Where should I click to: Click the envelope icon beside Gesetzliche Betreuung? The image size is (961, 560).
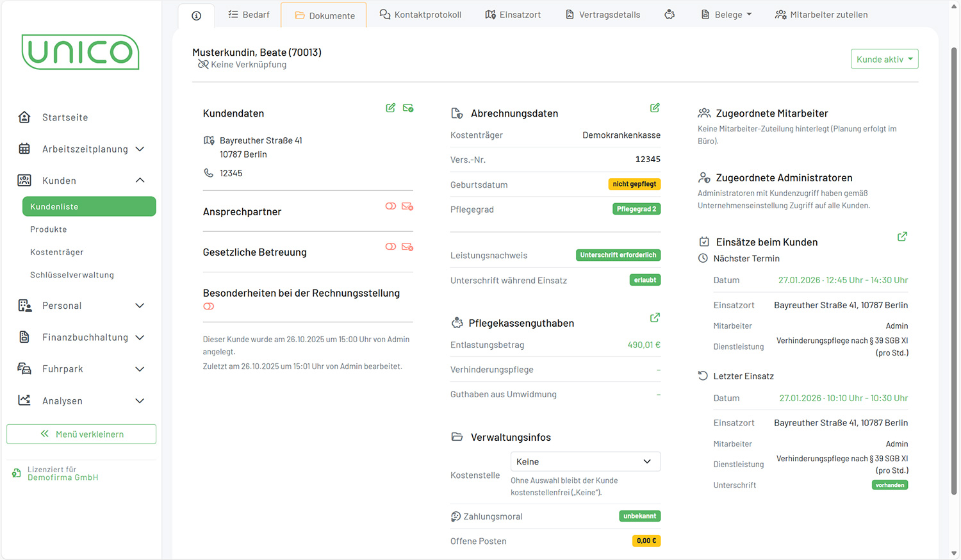pos(407,247)
